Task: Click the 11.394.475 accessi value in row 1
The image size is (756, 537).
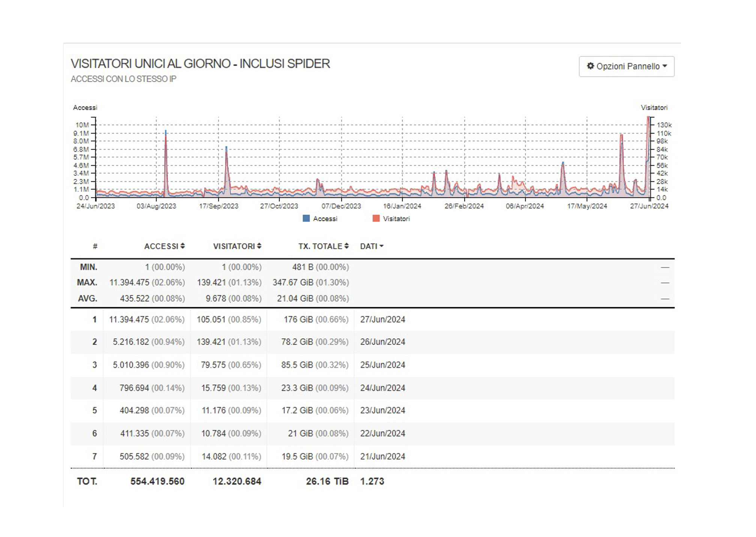Action: pyautogui.click(x=129, y=319)
